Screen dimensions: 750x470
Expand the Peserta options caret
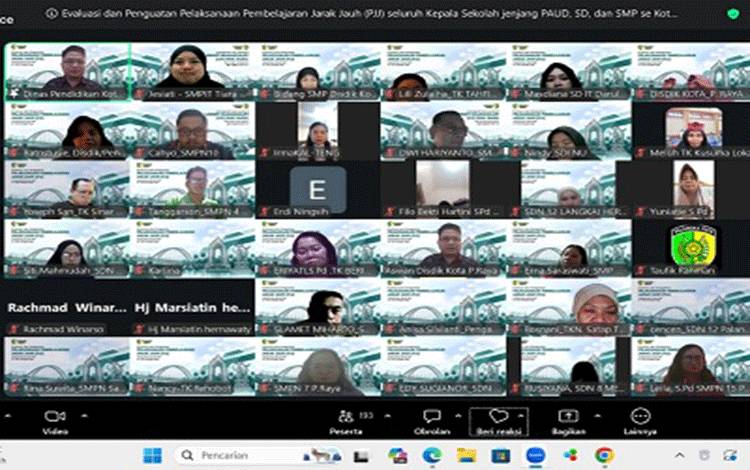(387, 416)
